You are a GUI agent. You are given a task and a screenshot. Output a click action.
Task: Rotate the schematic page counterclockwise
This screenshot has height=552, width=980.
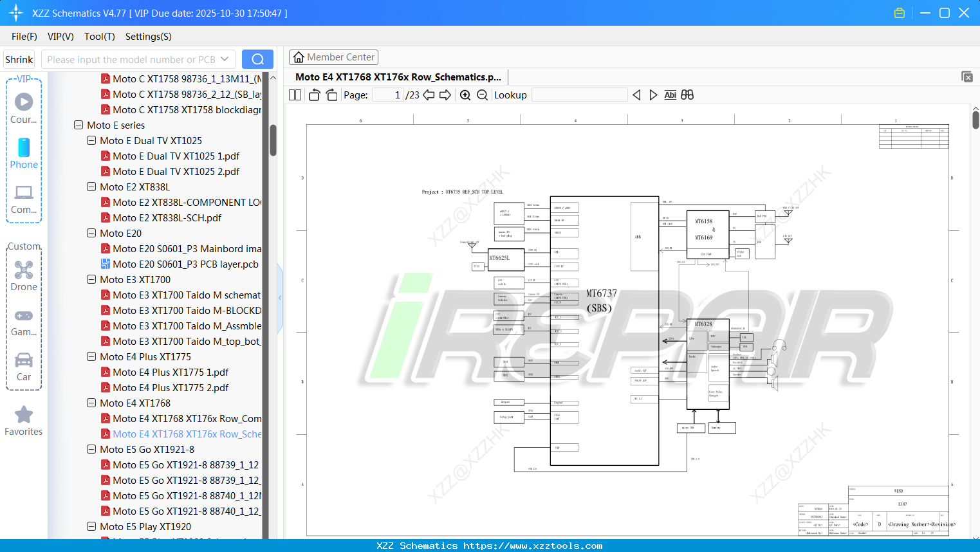(x=313, y=95)
